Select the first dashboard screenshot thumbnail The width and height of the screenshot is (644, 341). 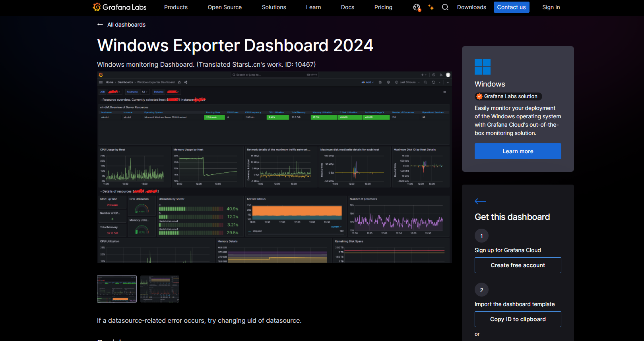pyautogui.click(x=117, y=289)
